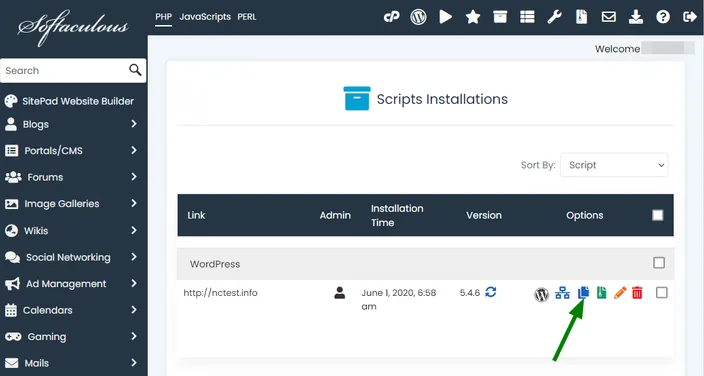Click the play (demos) icon in top bar

tap(445, 17)
